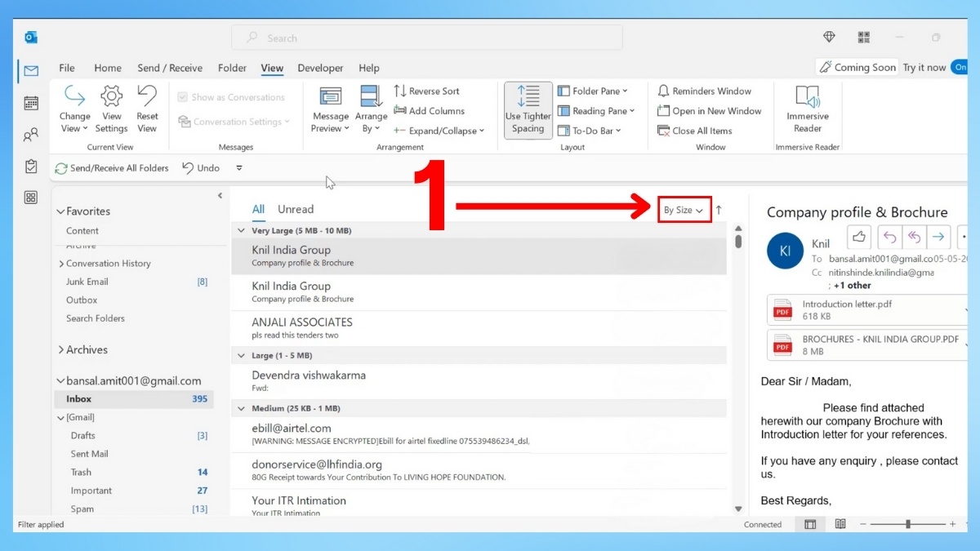Click Reply All arrow icon in message

point(913,237)
